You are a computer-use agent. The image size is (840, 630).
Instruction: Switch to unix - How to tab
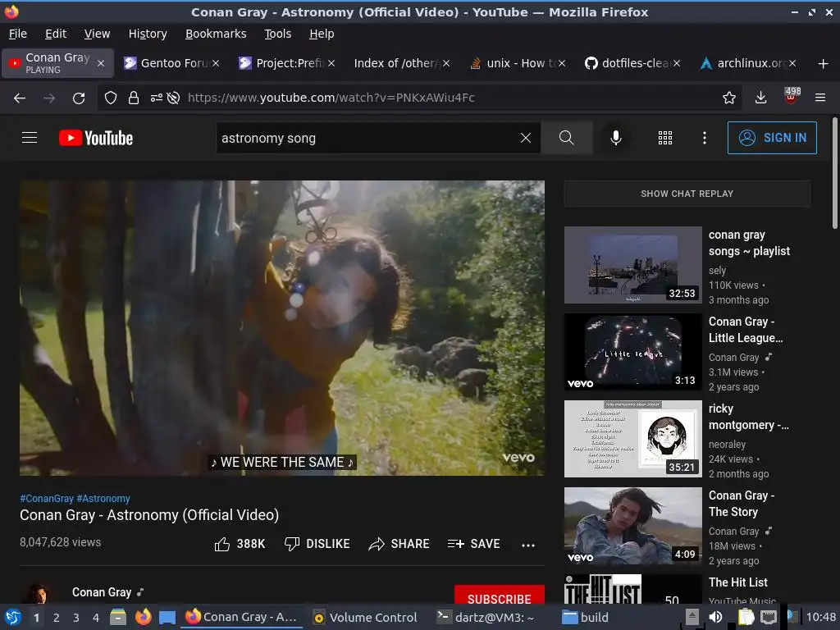(x=516, y=63)
